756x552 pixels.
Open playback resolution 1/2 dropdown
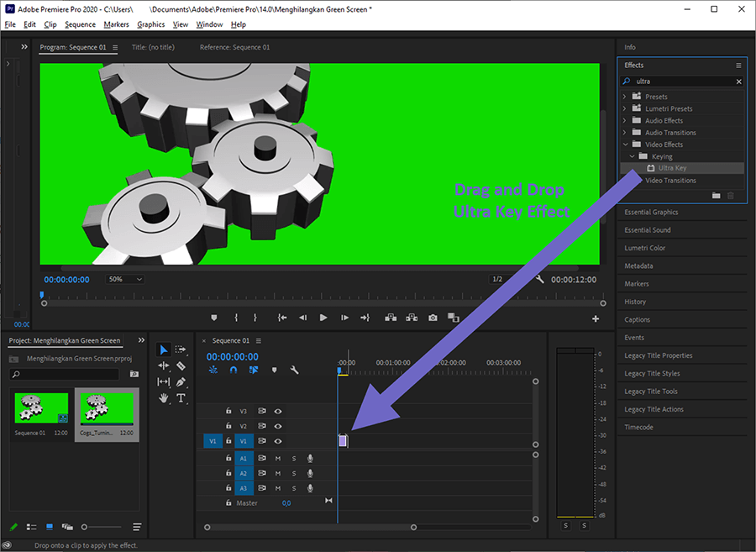tap(503, 279)
